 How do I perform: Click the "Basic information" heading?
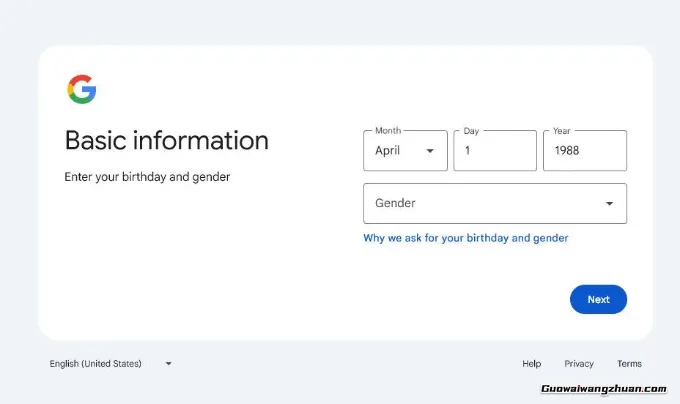(x=166, y=140)
